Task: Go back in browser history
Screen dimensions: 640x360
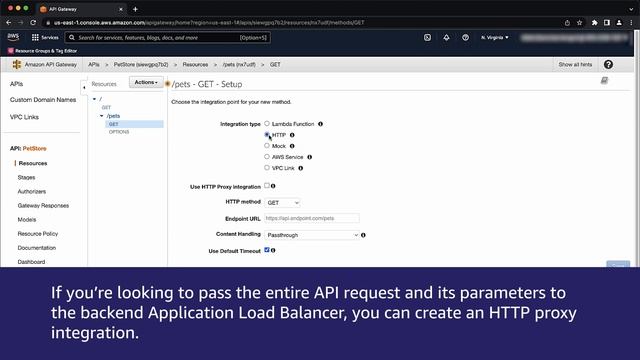Action: pos(9,22)
